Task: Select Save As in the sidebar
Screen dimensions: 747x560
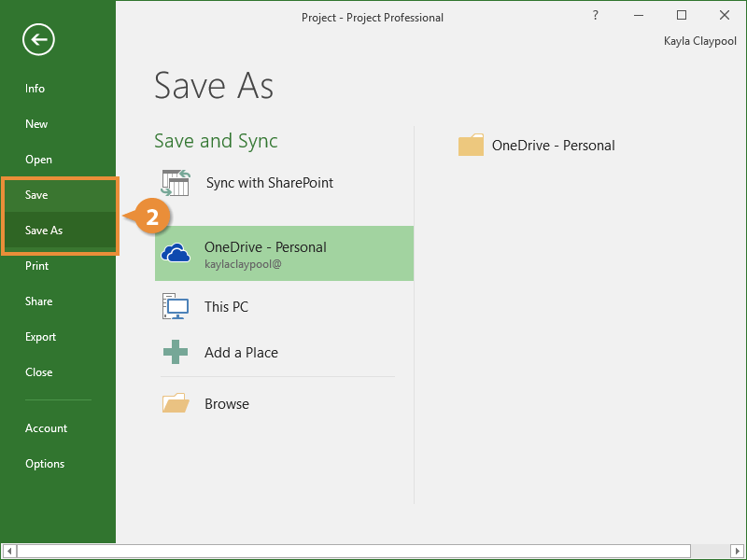Action: [x=44, y=231]
